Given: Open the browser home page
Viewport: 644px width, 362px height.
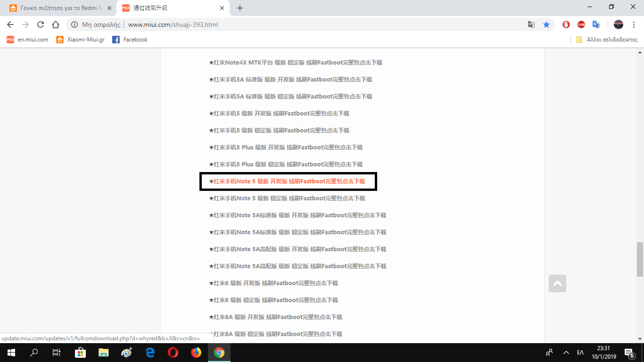Looking at the screenshot, I should (56, 25).
